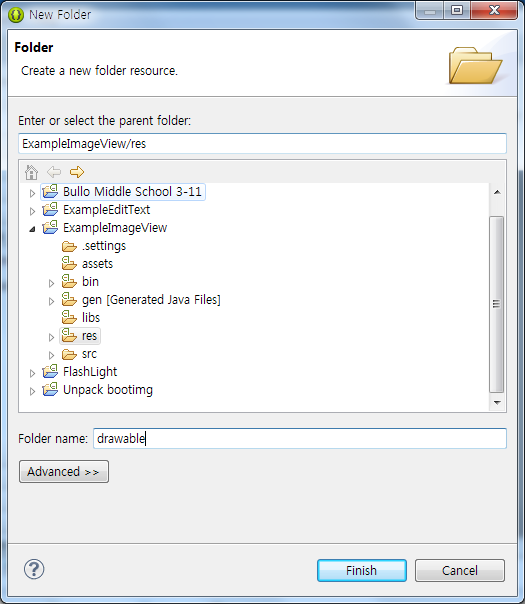Expand the ExampleEditText project node
This screenshot has width=525, height=604.
pyautogui.click(x=32, y=211)
